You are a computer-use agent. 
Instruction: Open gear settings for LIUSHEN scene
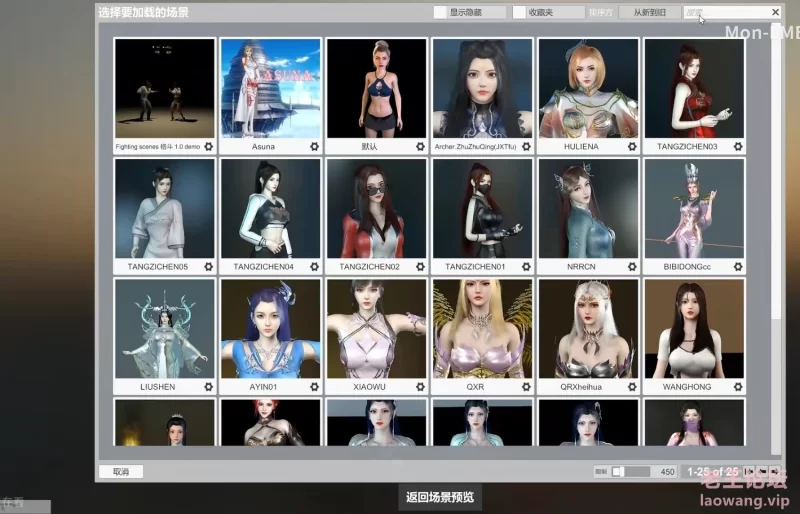209,387
